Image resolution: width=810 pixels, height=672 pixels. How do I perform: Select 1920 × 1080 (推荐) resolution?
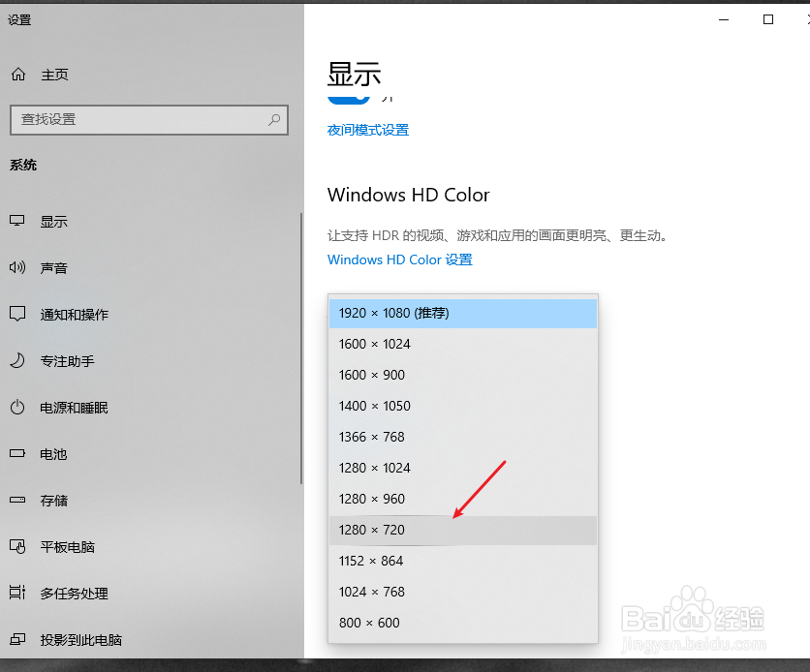[x=463, y=314]
